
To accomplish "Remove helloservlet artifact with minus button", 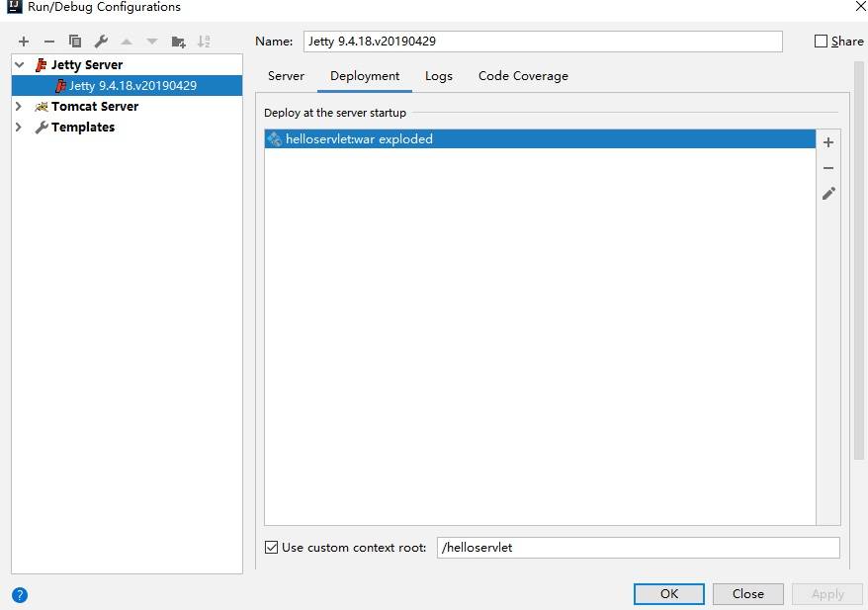I will click(828, 168).
